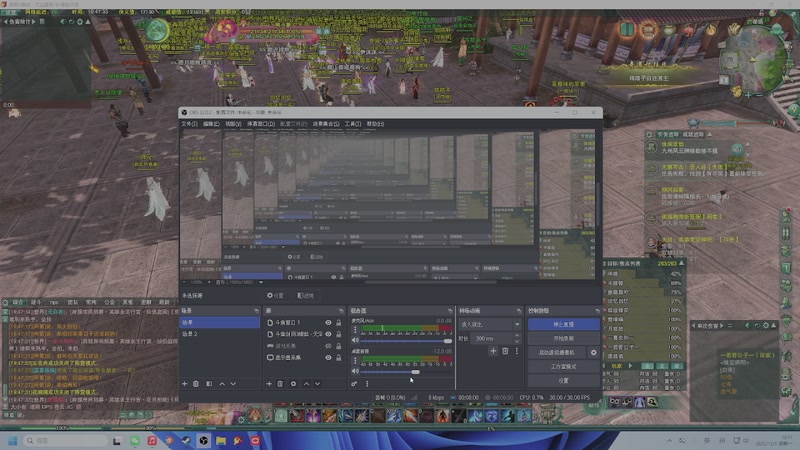Lock the first window capture source
This screenshot has width=800, height=450.
(338, 322)
